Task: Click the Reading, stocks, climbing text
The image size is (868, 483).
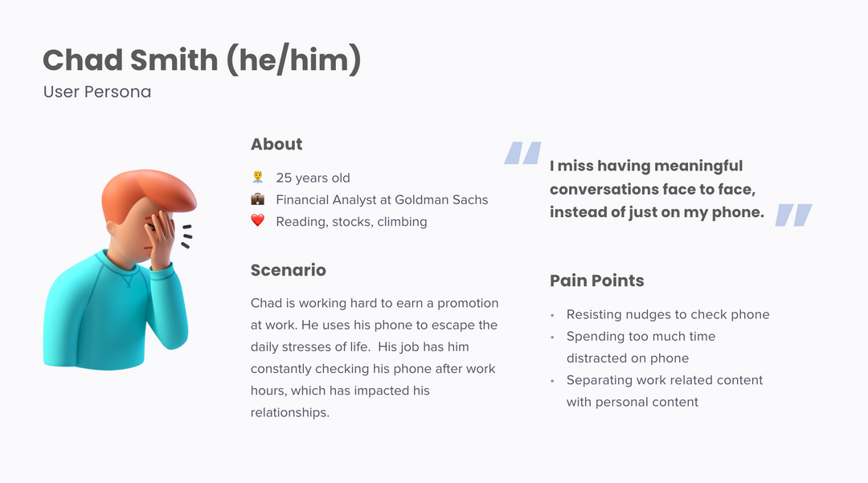Action: 351,221
